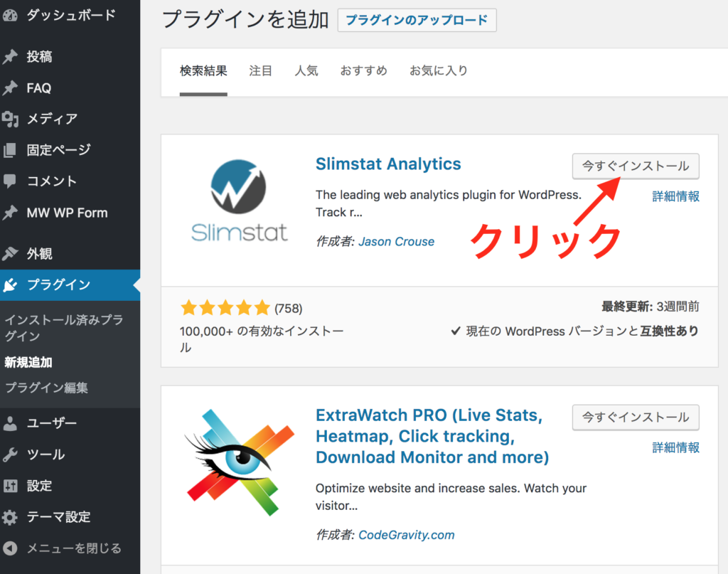Click the speech bubble icon beside コメント
The width and height of the screenshot is (728, 574).
pyautogui.click(x=10, y=181)
